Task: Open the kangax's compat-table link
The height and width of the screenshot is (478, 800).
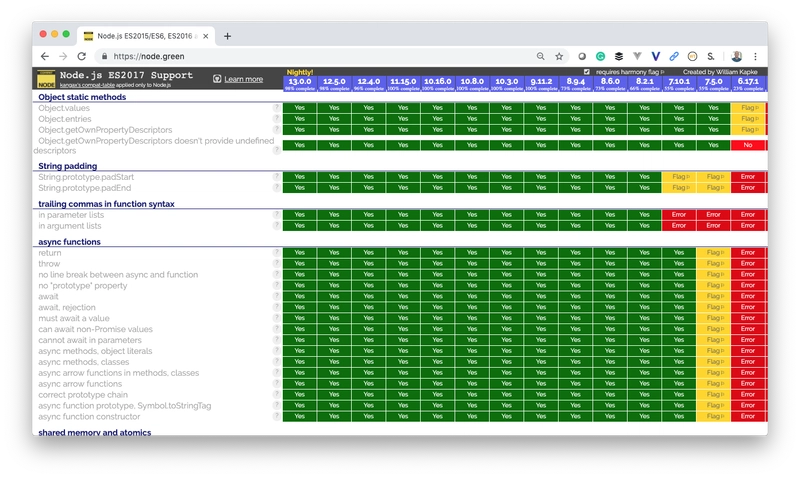Action: [85, 87]
